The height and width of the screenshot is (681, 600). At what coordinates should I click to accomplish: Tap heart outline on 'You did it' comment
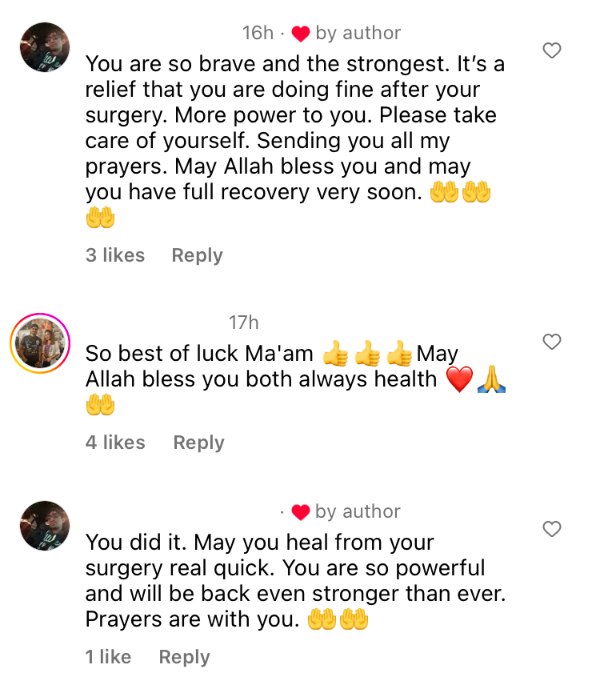tap(552, 529)
